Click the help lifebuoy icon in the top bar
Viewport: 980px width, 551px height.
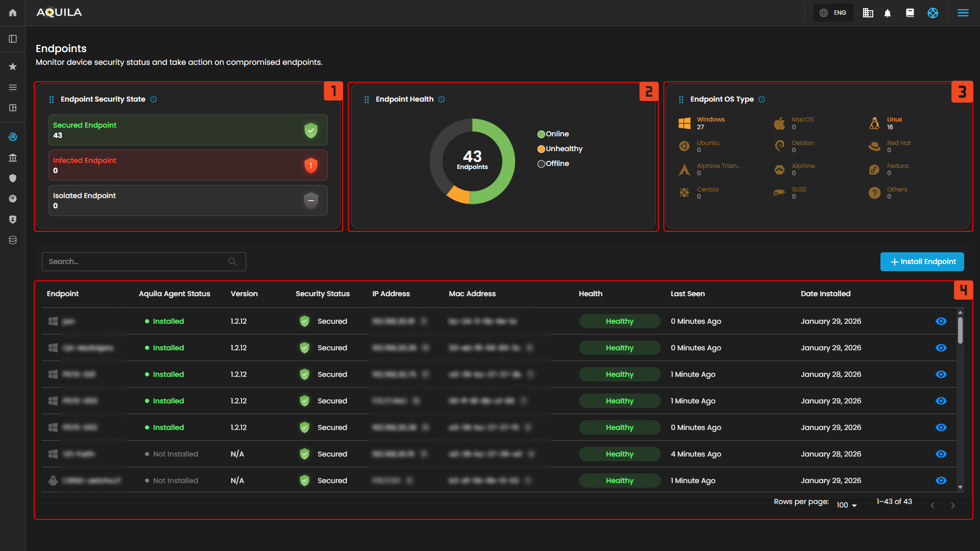click(x=933, y=13)
